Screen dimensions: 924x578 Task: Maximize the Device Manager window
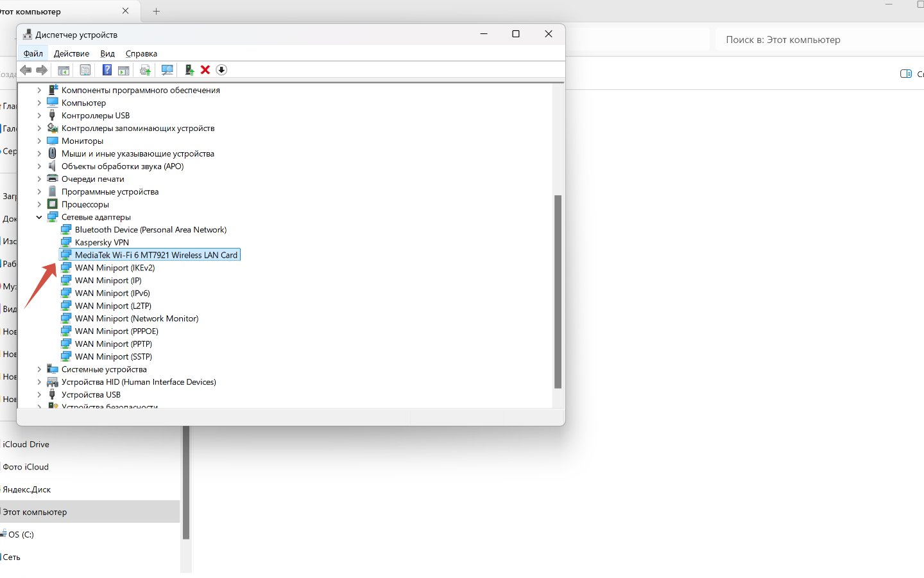pyautogui.click(x=515, y=34)
